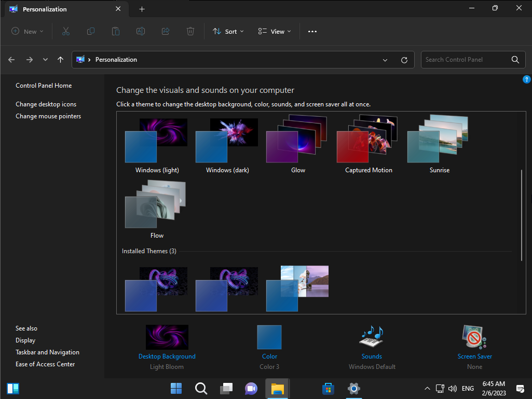This screenshot has width=532, height=399.
Task: Expand the address bar history dropdown
Action: pos(385,60)
